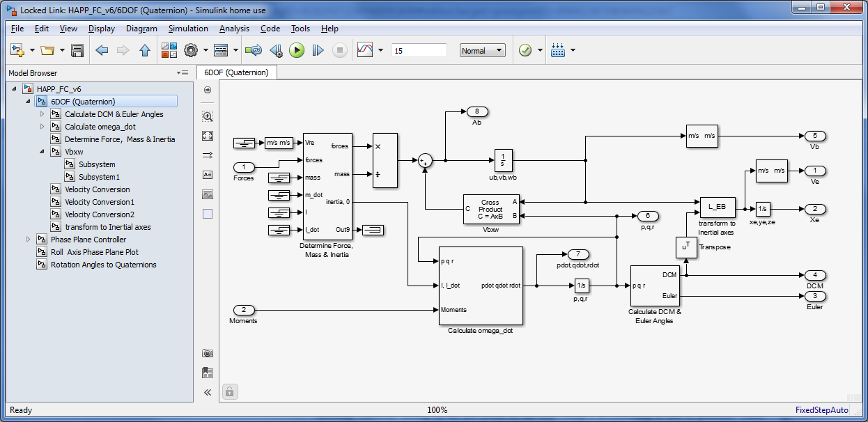Open the Library Browser icon
Viewport: 868px width, 422px height.
tap(169, 50)
